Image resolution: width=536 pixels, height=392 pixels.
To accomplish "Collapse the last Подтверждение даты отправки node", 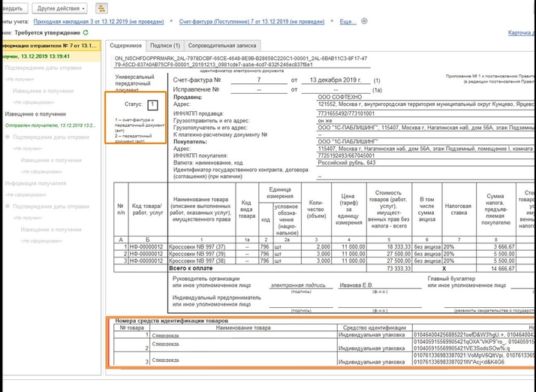I will (8, 205).
